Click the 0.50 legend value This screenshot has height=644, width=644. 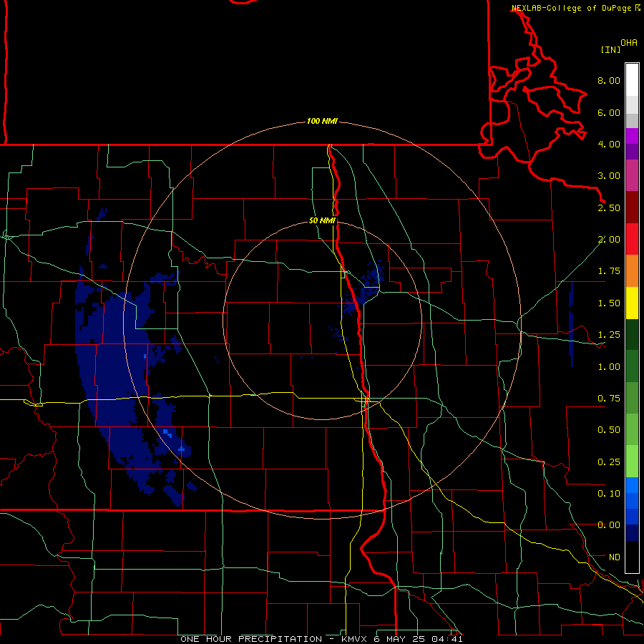click(x=609, y=430)
